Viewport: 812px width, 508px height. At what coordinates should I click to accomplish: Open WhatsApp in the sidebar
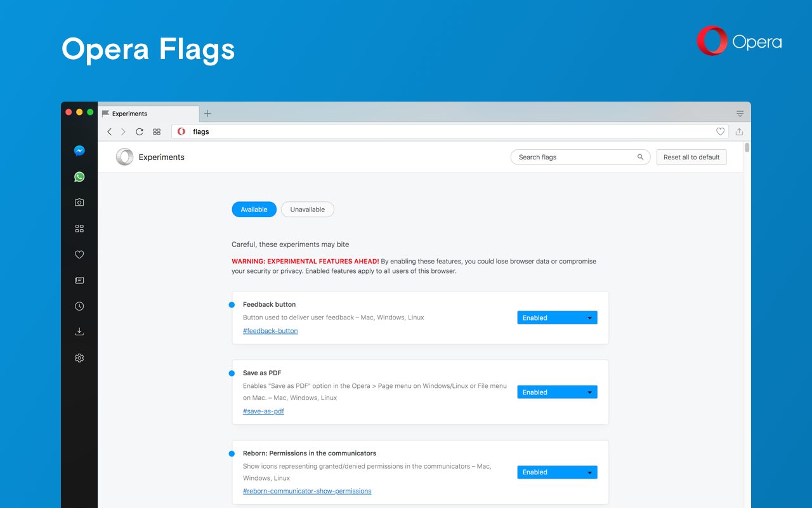[x=79, y=177]
